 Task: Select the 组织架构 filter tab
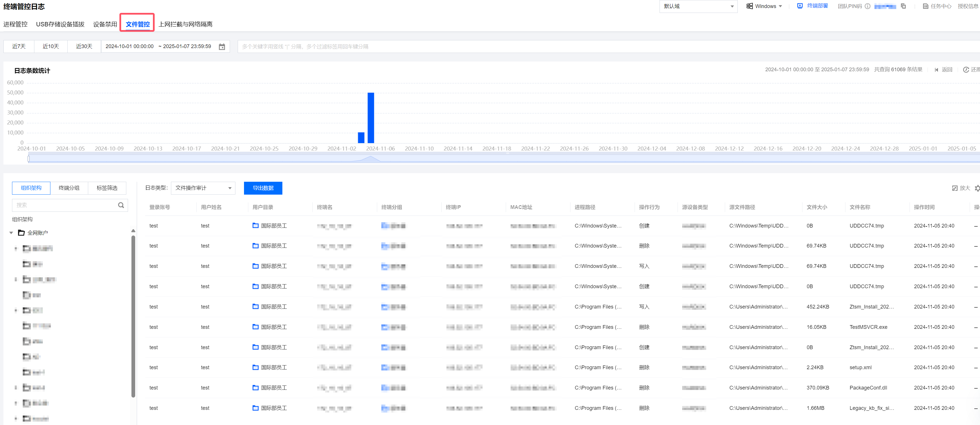point(31,188)
